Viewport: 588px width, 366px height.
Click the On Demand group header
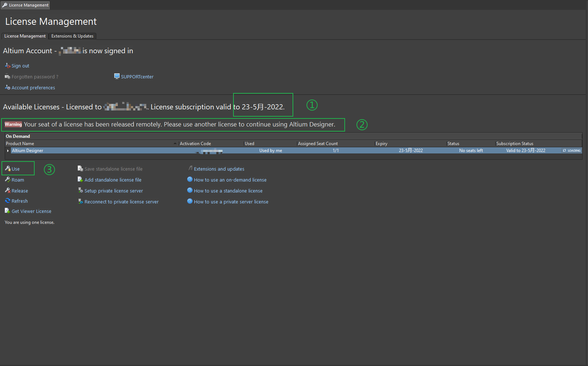point(293,136)
